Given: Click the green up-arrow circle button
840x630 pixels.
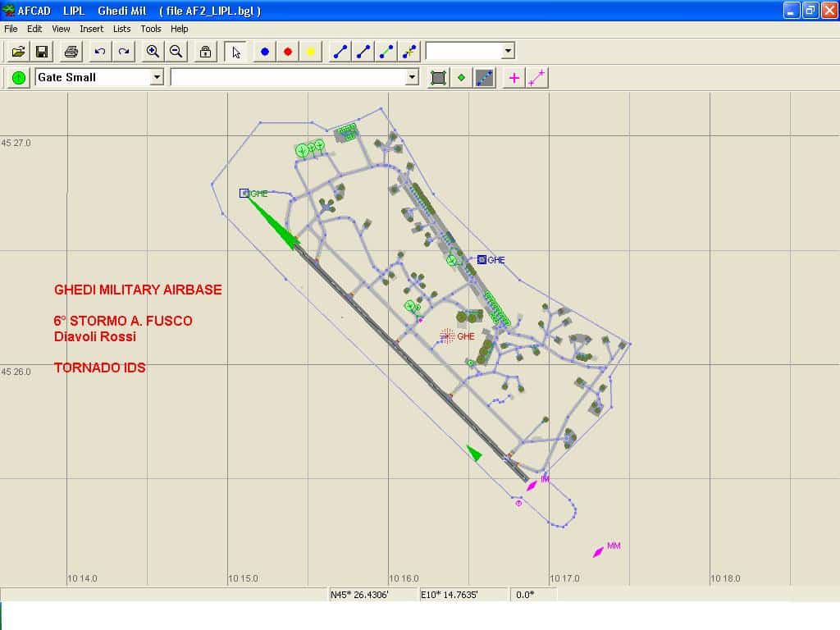Looking at the screenshot, I should click(19, 78).
